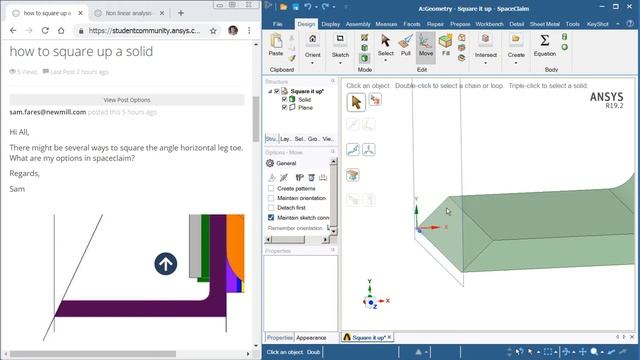This screenshot has width=640, height=360.
Task: Enable the Create patterns checkbox
Action: (271, 189)
